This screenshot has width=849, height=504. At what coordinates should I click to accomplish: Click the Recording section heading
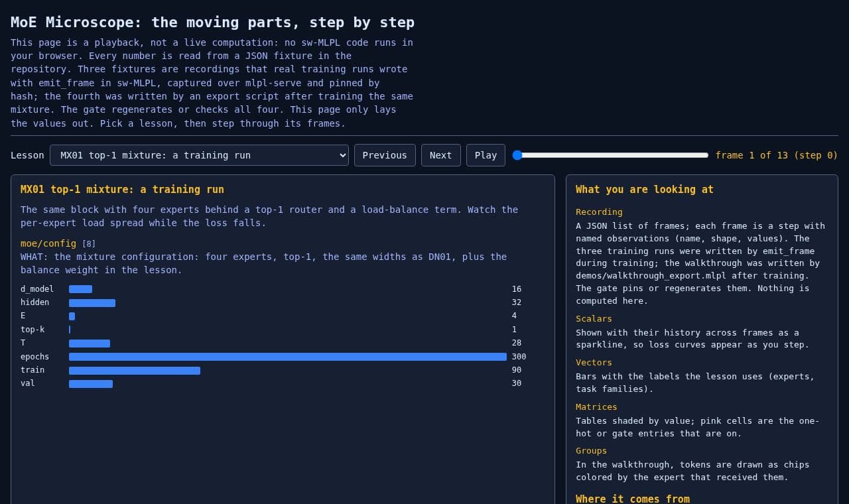(x=599, y=212)
